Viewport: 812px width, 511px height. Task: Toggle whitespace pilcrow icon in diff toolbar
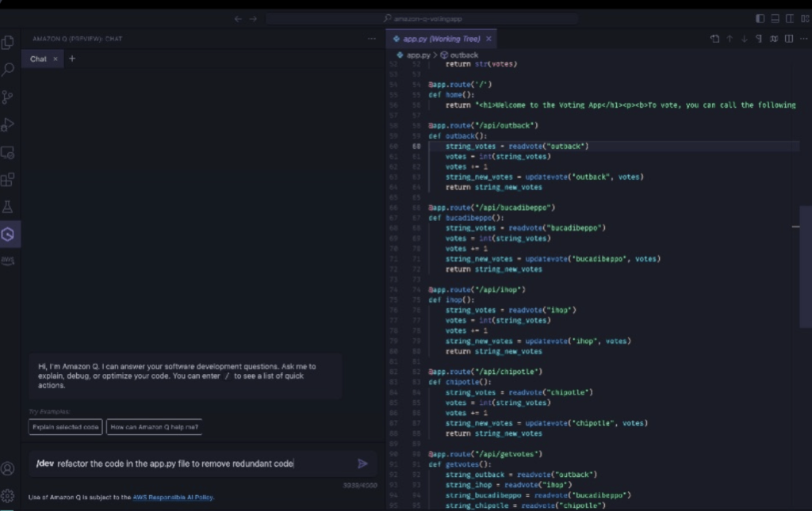[759, 39]
